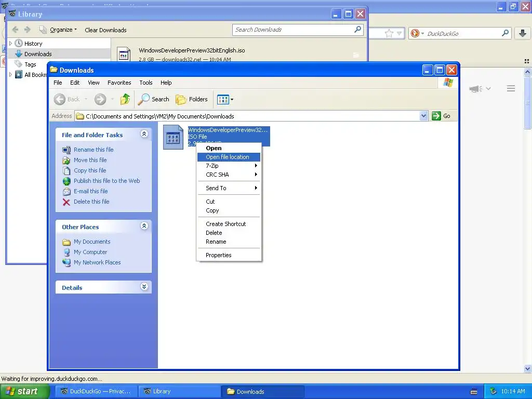Choose Delete in the context menu
The width and height of the screenshot is (532, 399).
(229, 233)
